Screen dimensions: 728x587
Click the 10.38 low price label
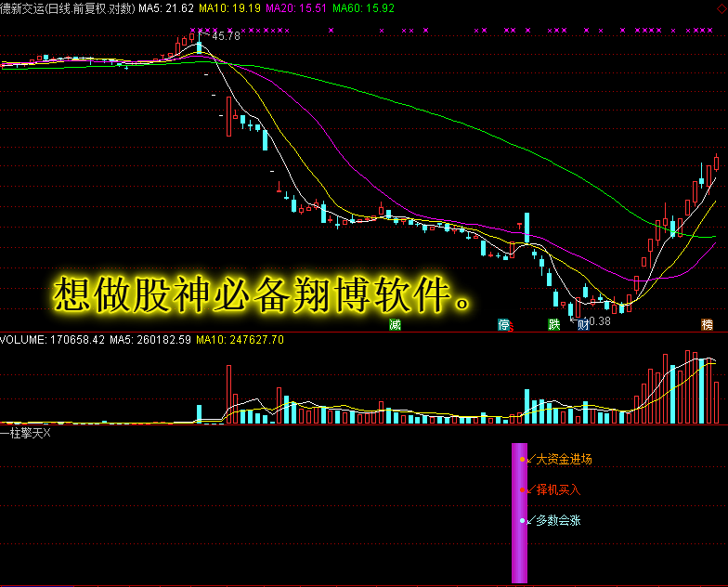coord(597,321)
